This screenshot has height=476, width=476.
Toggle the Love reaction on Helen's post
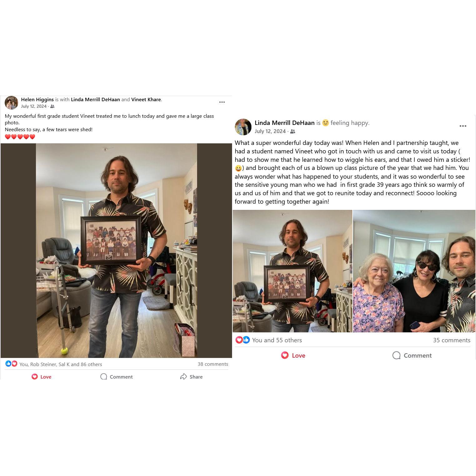pos(41,377)
